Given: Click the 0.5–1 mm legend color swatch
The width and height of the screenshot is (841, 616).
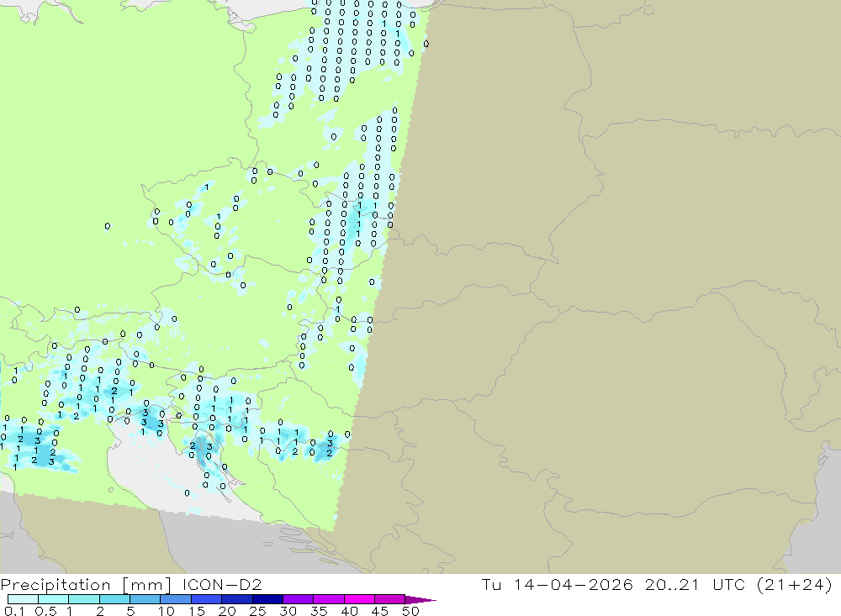Looking at the screenshot, I should tap(53, 599).
